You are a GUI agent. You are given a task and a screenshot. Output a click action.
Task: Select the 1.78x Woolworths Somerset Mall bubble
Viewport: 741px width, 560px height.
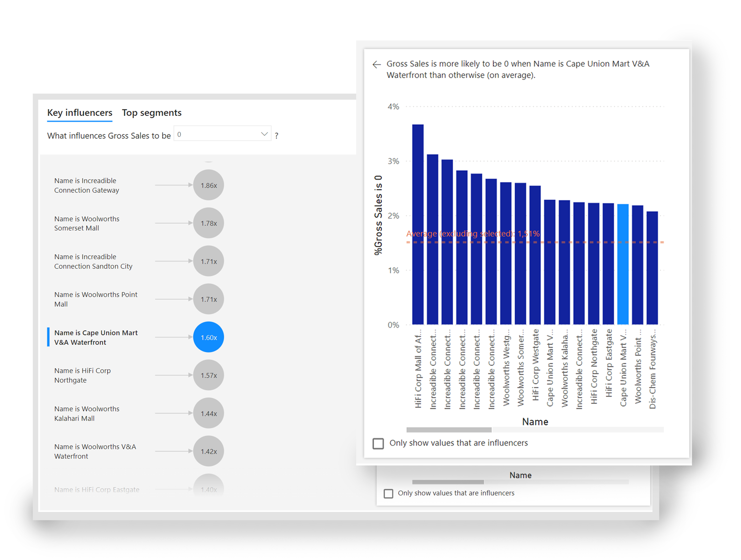click(x=209, y=223)
